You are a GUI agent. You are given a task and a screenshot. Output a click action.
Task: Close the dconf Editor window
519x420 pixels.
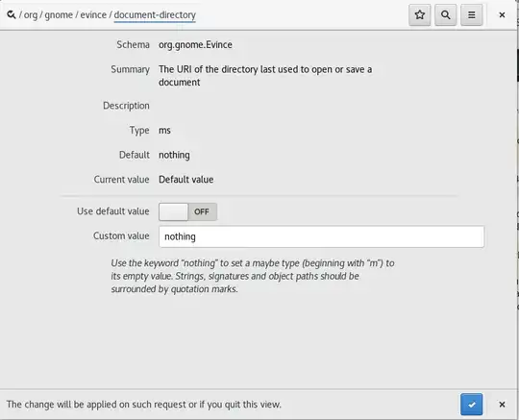502,14
